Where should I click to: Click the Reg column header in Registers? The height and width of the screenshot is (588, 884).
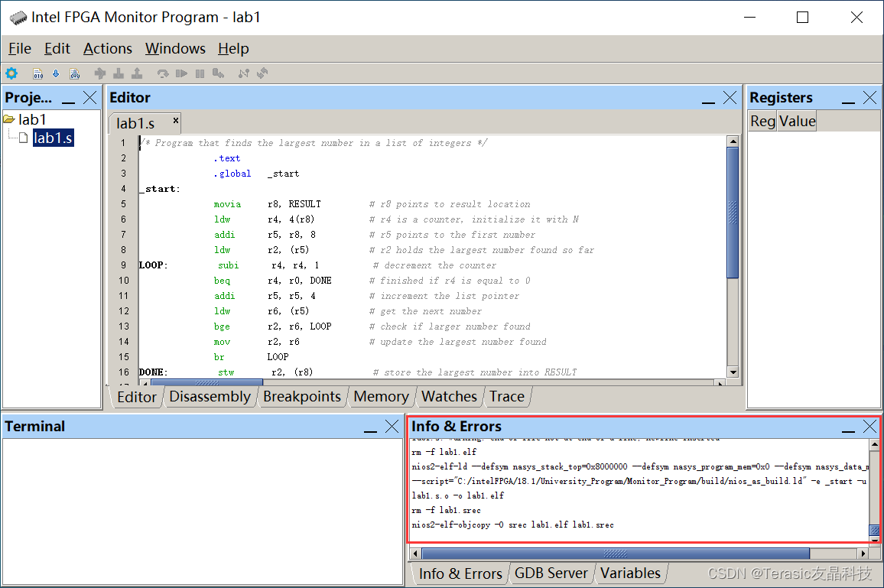point(762,121)
